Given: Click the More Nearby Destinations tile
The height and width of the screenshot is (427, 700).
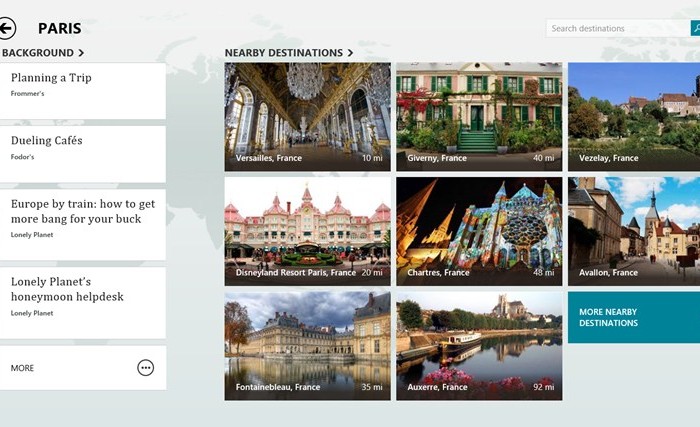Looking at the screenshot, I should pyautogui.click(x=633, y=317).
